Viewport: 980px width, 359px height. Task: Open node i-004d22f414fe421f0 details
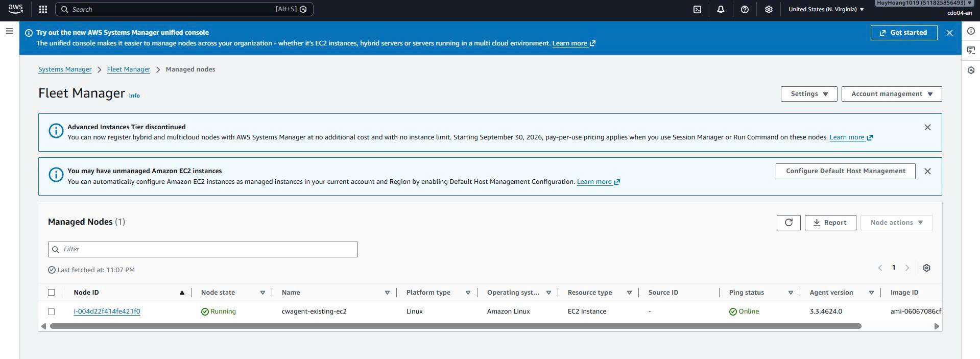[x=107, y=312]
